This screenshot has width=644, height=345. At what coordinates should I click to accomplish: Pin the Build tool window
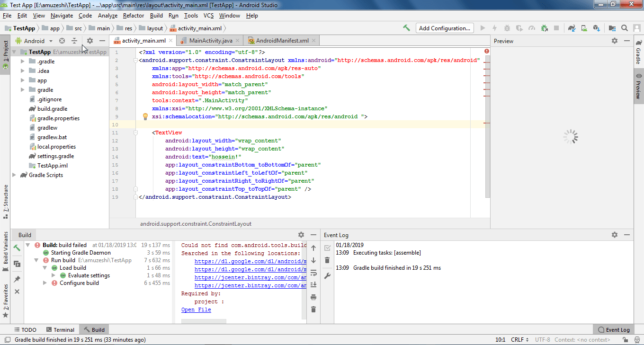17,279
